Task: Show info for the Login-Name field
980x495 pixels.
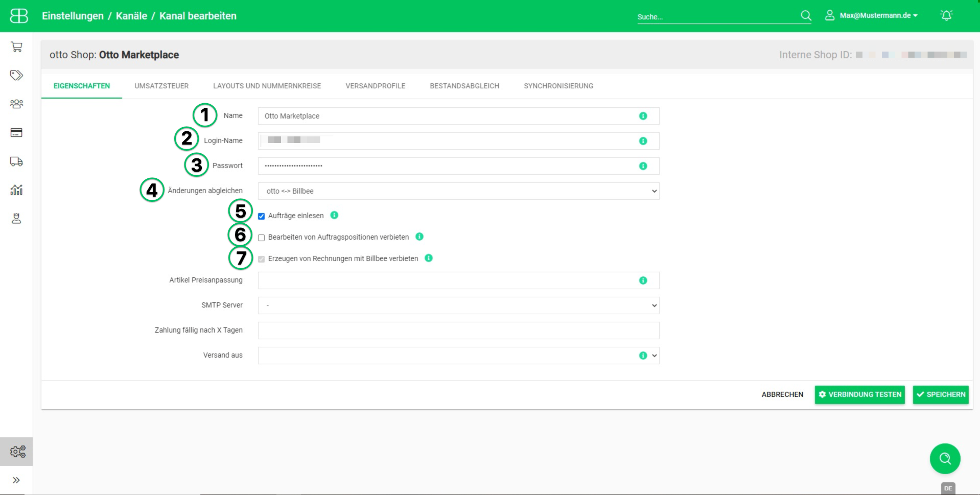Action: coord(643,141)
